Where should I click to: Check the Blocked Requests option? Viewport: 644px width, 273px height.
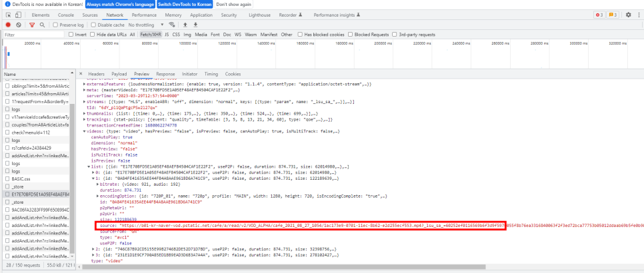click(351, 35)
